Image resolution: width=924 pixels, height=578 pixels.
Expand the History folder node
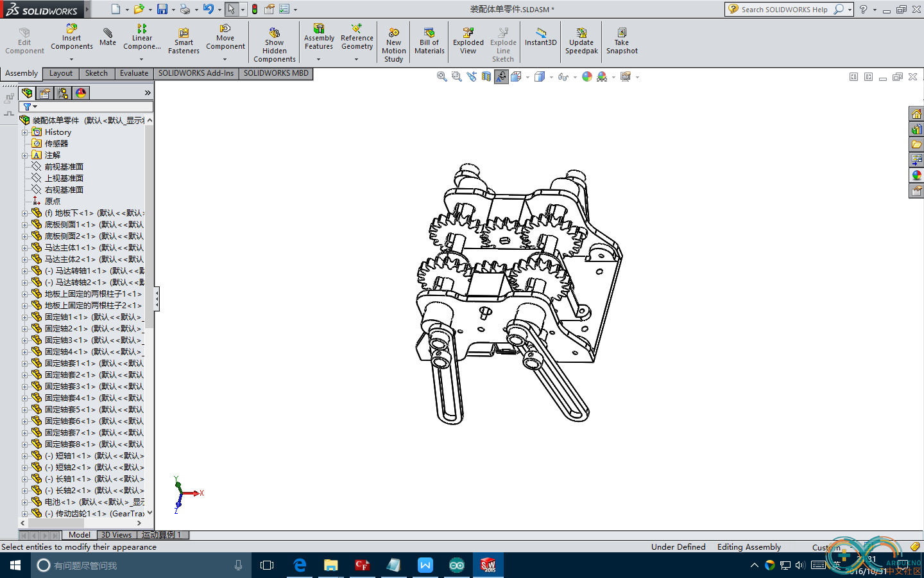(25, 132)
